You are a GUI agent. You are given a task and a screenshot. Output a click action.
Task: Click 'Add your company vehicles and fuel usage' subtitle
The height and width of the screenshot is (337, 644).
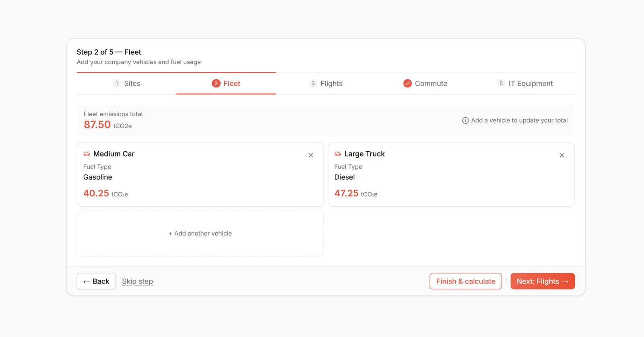pos(138,62)
